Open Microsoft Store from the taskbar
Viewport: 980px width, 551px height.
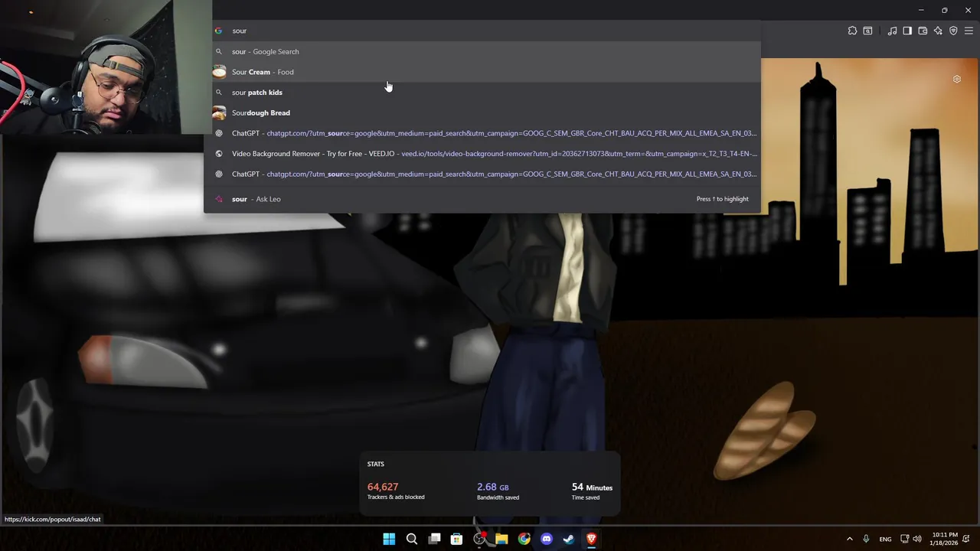(x=456, y=539)
